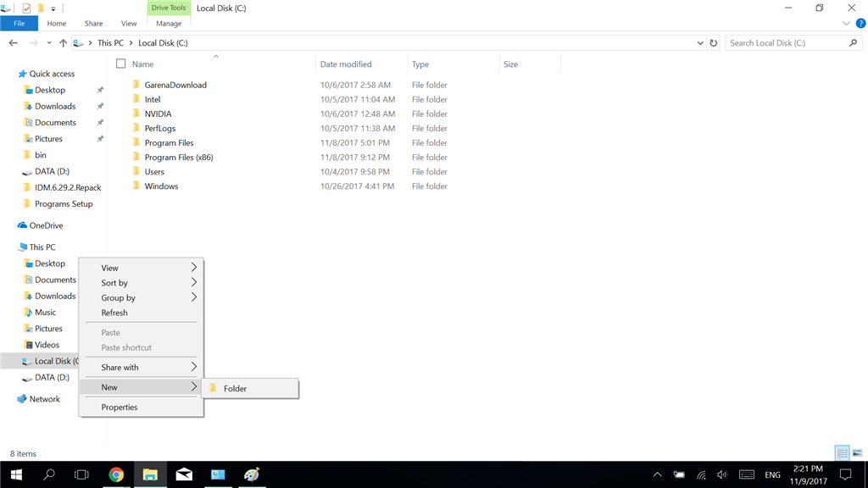Image resolution: width=868 pixels, height=488 pixels.
Task: Expand the Group by submenu
Action: point(142,297)
